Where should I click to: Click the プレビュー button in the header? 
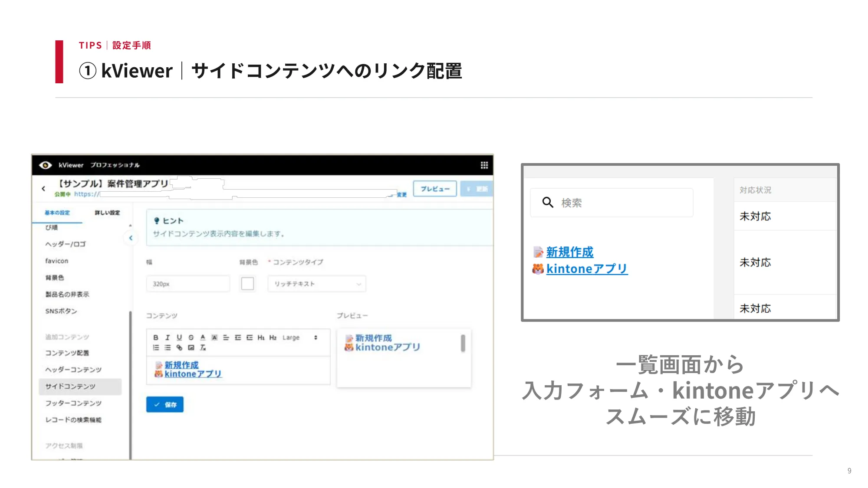pyautogui.click(x=435, y=189)
